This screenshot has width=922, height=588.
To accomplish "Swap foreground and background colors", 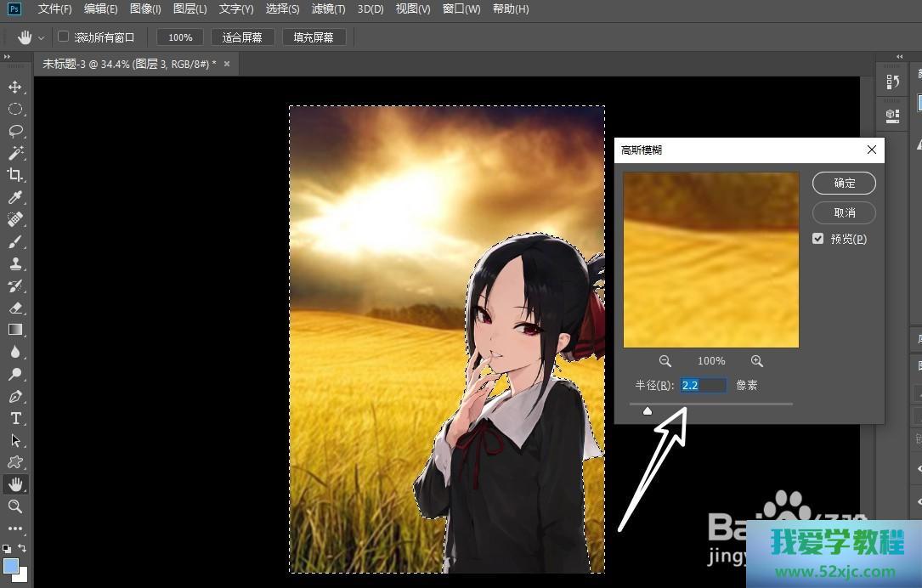I will pos(23,549).
